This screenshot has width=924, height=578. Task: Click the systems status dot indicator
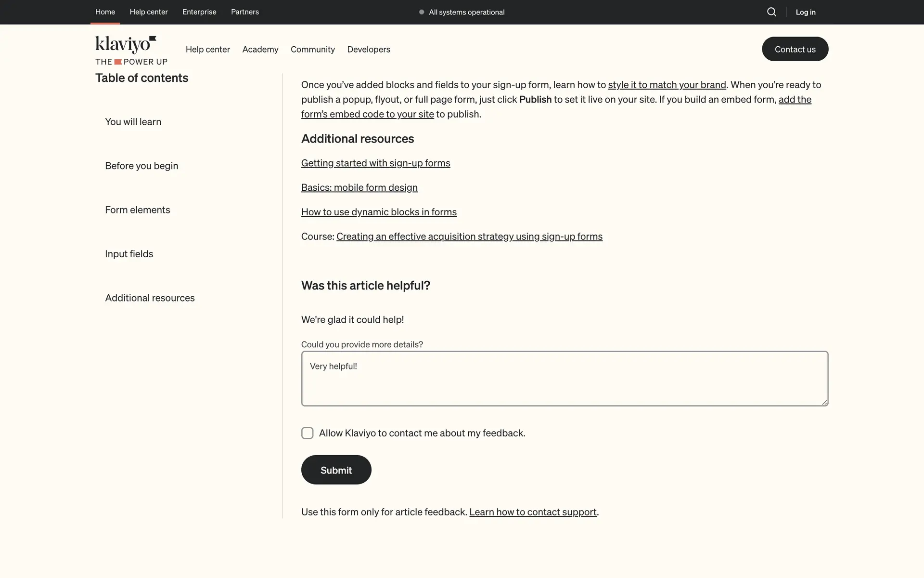point(422,12)
